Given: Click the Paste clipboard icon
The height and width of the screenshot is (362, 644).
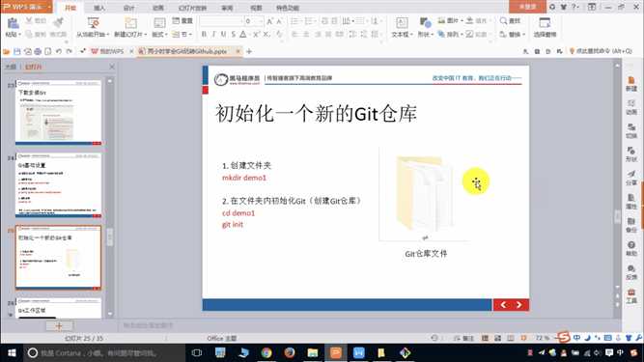Looking at the screenshot, I should pyautogui.click(x=13, y=24).
